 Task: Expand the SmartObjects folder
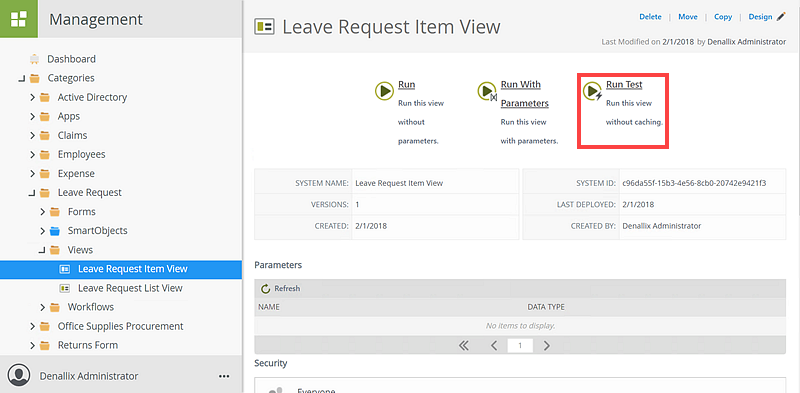(42, 231)
